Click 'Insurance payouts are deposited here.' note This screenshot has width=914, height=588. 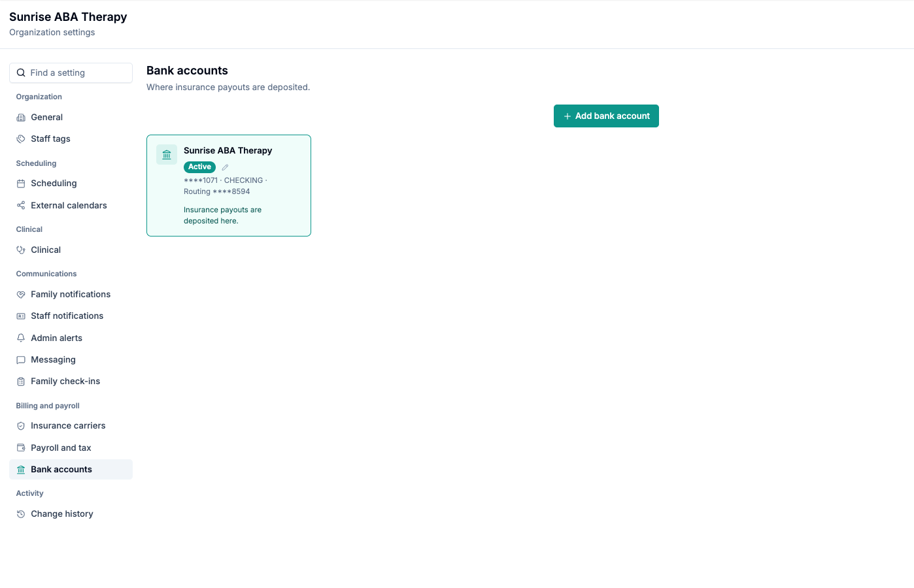(x=222, y=216)
